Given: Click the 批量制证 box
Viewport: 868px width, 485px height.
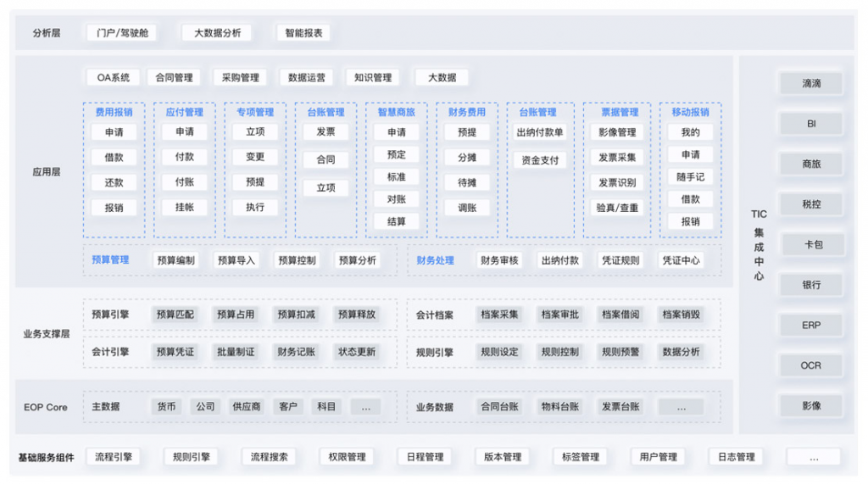Looking at the screenshot, I should (x=236, y=352).
